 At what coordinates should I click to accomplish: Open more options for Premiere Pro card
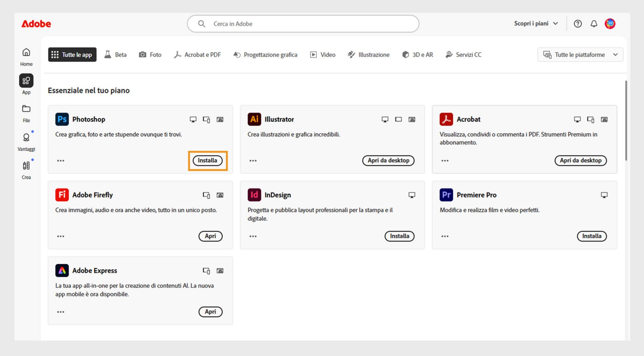[445, 236]
